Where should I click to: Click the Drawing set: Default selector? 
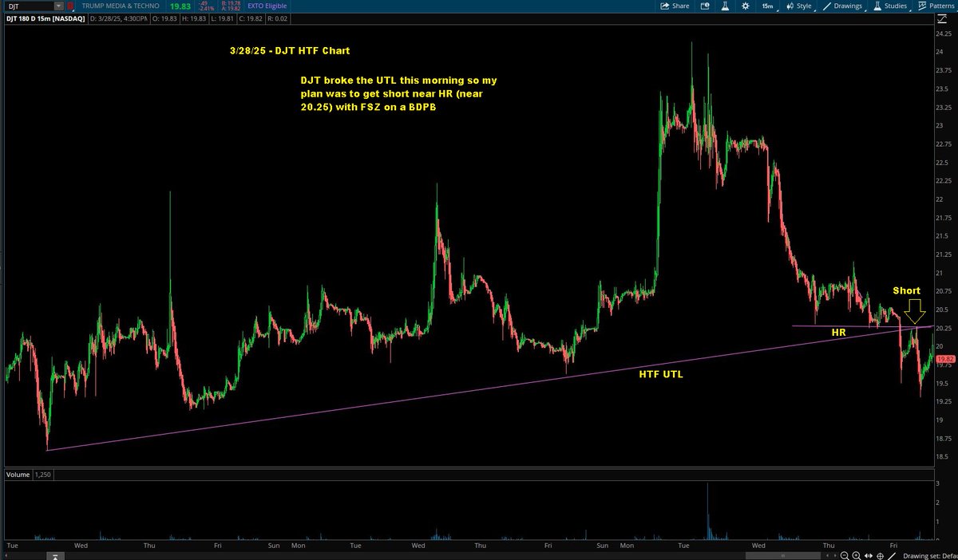tap(929, 556)
